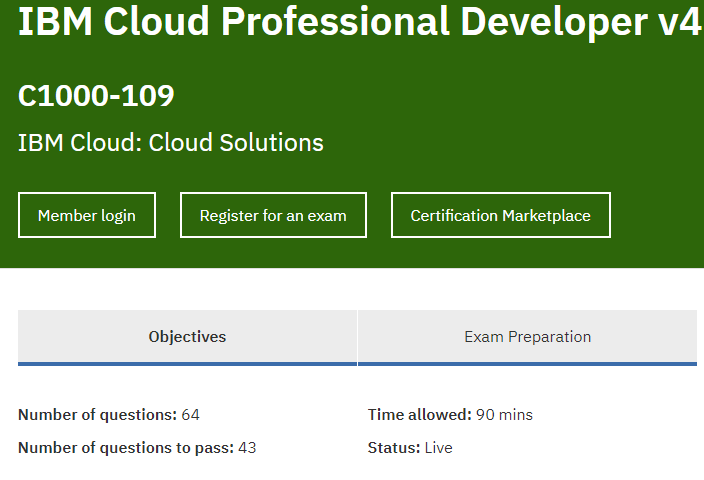Viewport: 704px width, 480px height.
Task: Open the Member login button
Action: pos(87,216)
